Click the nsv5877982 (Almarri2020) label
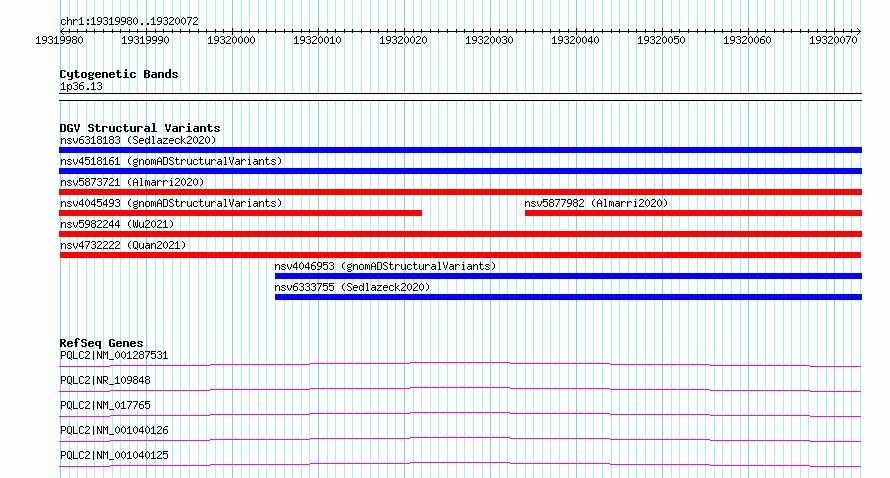The image size is (890, 478). click(x=596, y=203)
